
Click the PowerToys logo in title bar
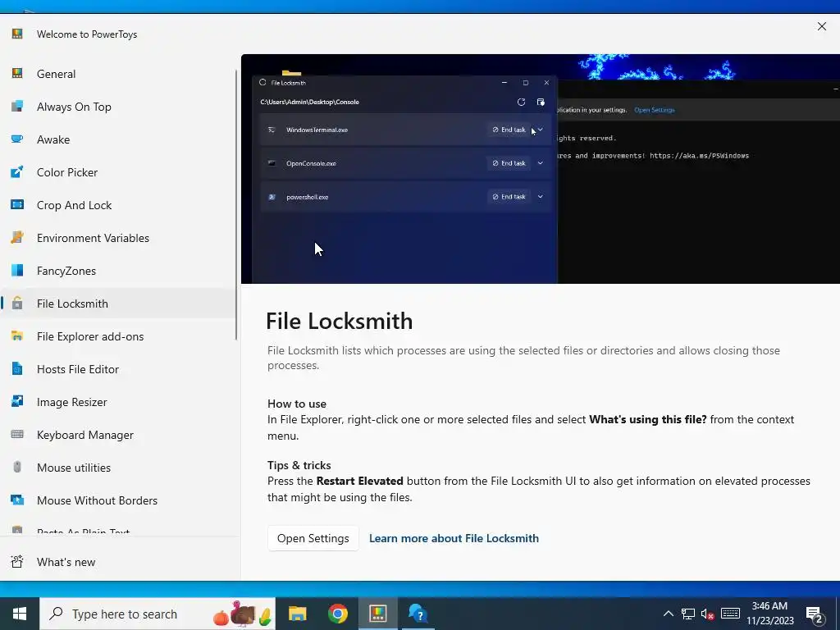tap(17, 34)
